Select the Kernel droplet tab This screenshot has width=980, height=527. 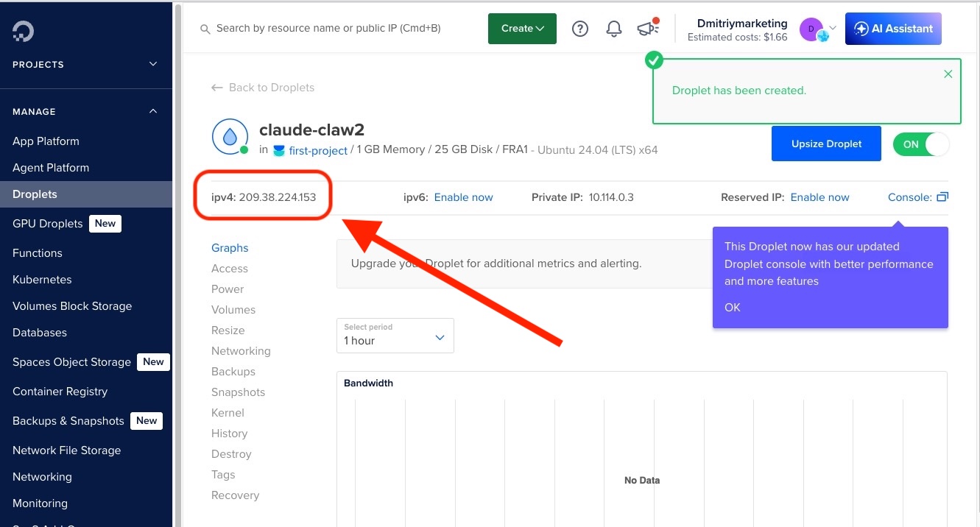click(x=228, y=413)
